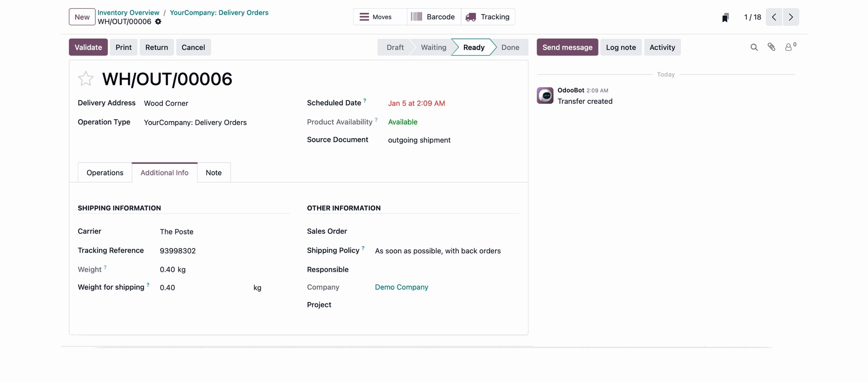Switch to the Note tab
Screen dimensions: 868x382
coord(213,173)
